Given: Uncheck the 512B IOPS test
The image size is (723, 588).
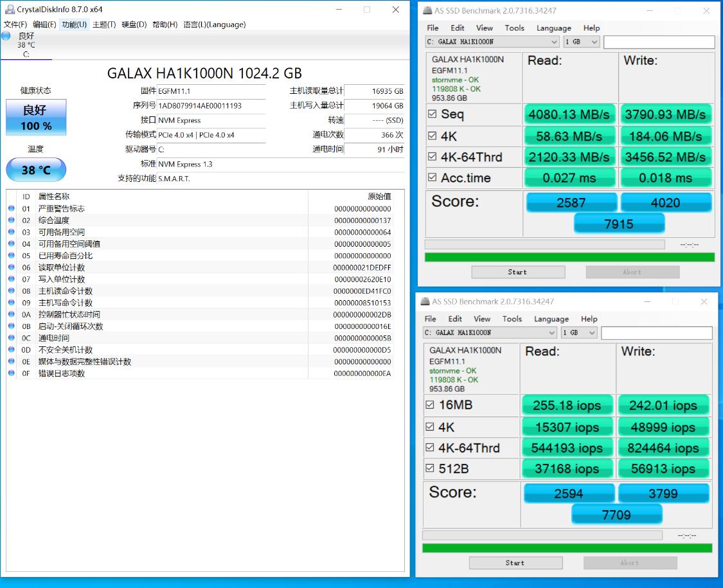Looking at the screenshot, I should (x=430, y=468).
